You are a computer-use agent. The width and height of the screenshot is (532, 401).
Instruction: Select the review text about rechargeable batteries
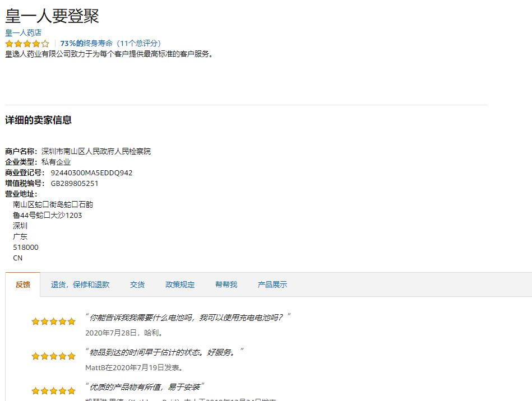[188, 318]
